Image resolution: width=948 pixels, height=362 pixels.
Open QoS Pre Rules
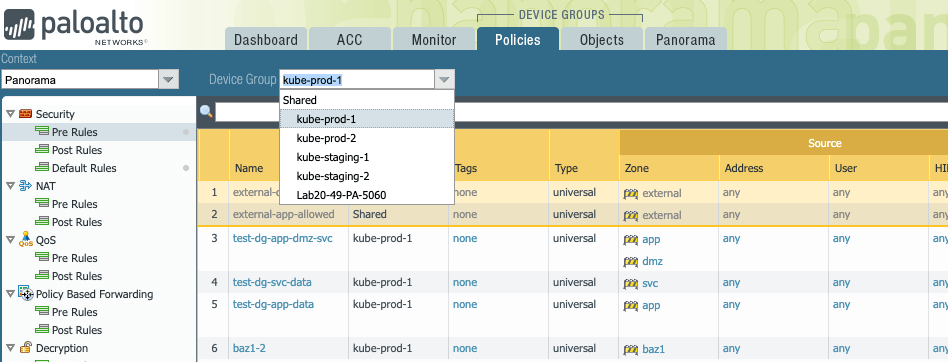point(74,258)
